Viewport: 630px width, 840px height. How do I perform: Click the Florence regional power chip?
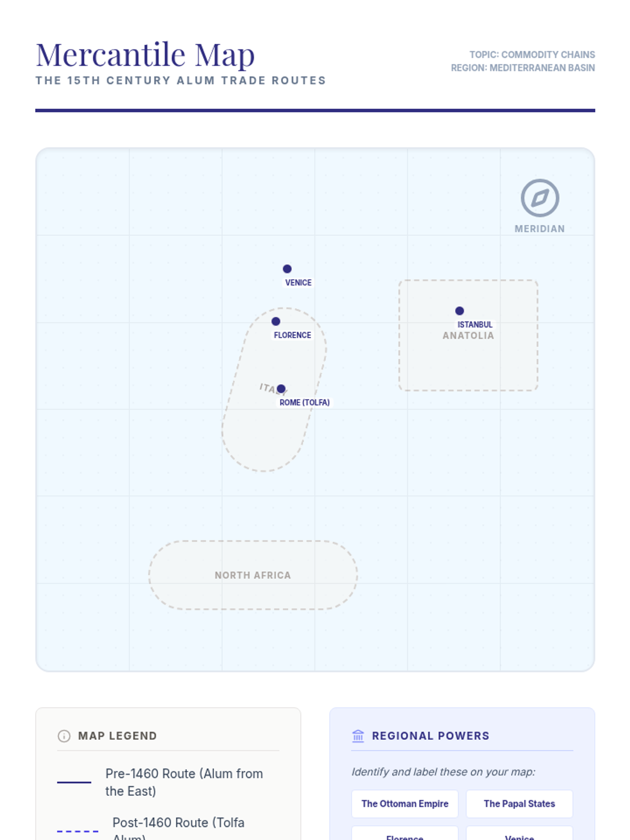click(x=405, y=835)
